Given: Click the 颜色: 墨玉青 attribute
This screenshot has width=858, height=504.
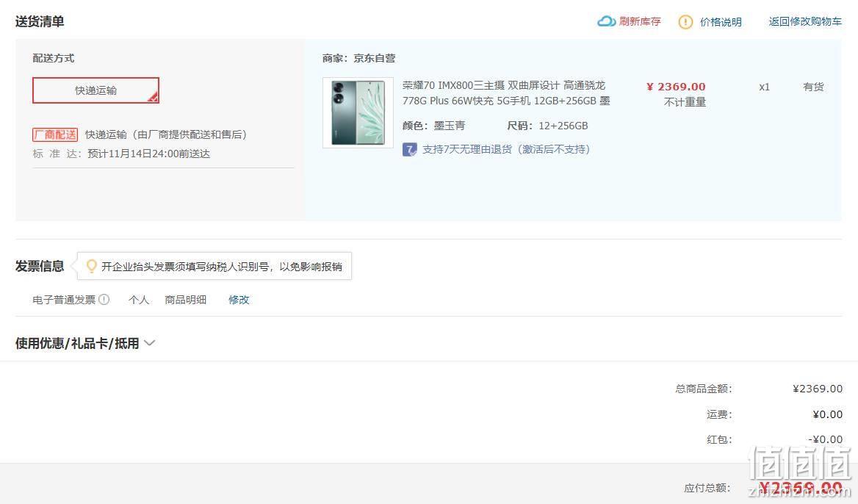Looking at the screenshot, I should [433, 126].
